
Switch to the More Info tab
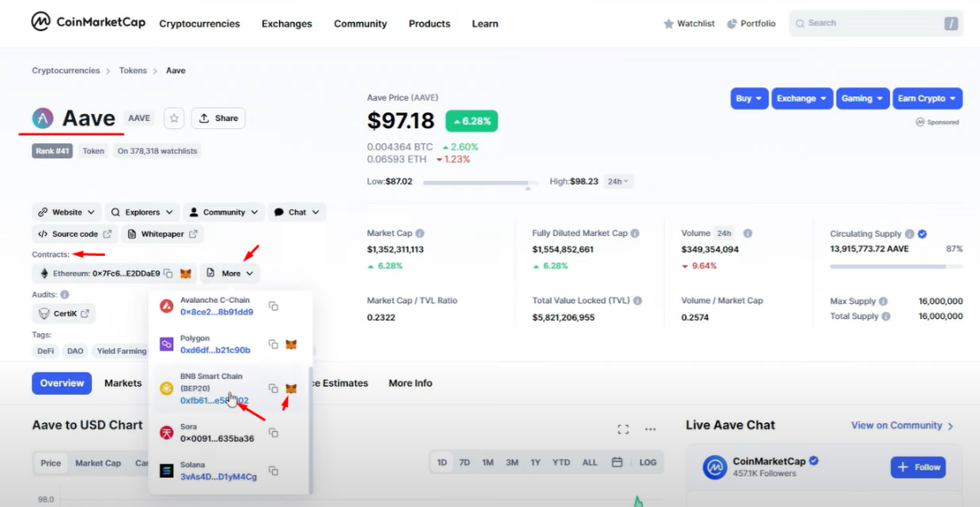point(410,383)
